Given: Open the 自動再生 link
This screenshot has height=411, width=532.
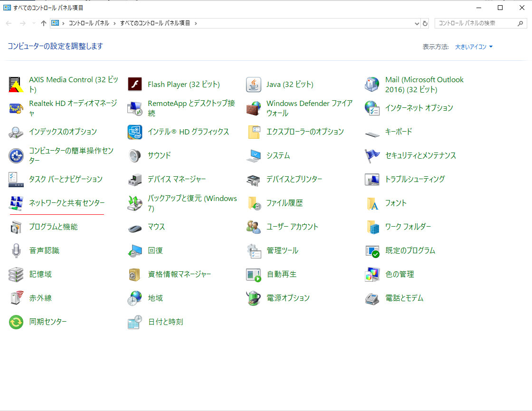Looking at the screenshot, I should click(x=282, y=274).
